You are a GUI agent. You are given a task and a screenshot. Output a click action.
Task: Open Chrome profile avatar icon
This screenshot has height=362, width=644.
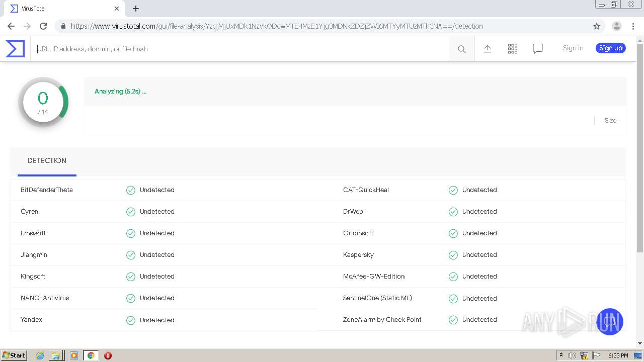[617, 26]
